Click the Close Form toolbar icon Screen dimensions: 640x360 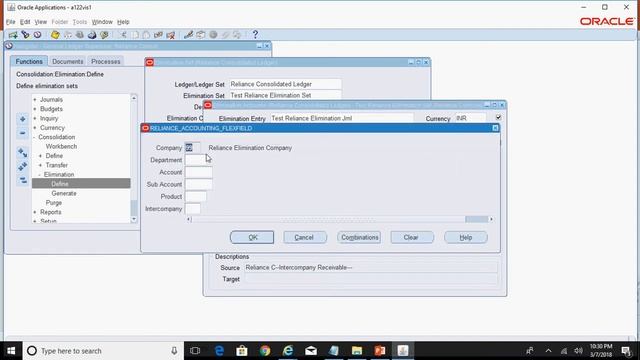point(104,35)
